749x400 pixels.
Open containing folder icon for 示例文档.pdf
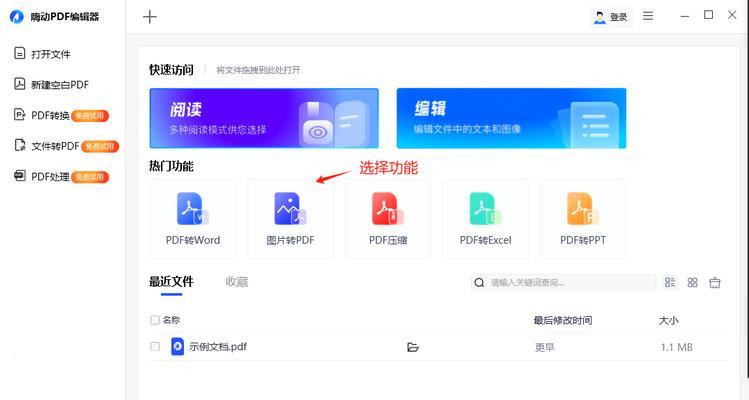[413, 347]
